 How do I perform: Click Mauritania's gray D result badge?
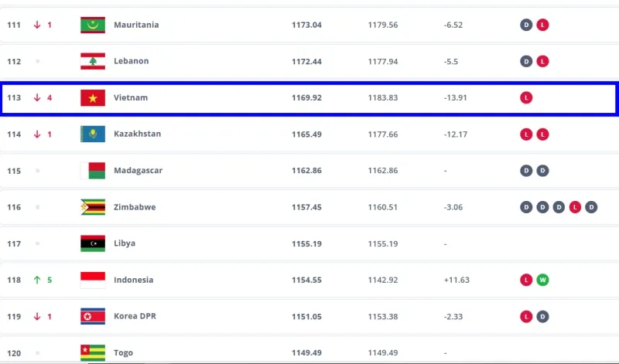tap(527, 25)
